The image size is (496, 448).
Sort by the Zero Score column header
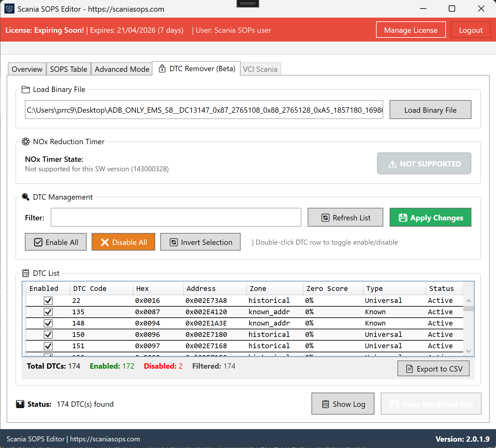pyautogui.click(x=333, y=289)
